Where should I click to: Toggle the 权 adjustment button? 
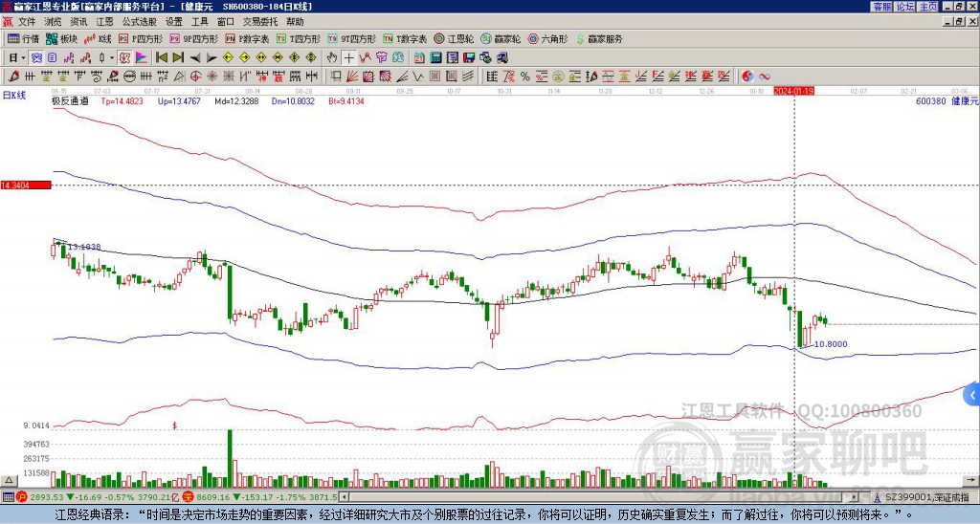click(x=124, y=57)
